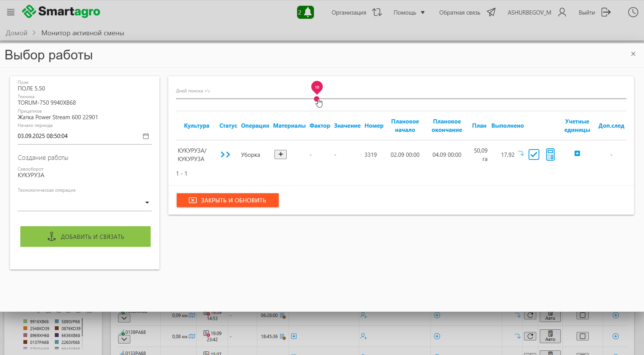Switch organization via Организация menu item
The width and height of the screenshot is (644, 355).
[356, 13]
